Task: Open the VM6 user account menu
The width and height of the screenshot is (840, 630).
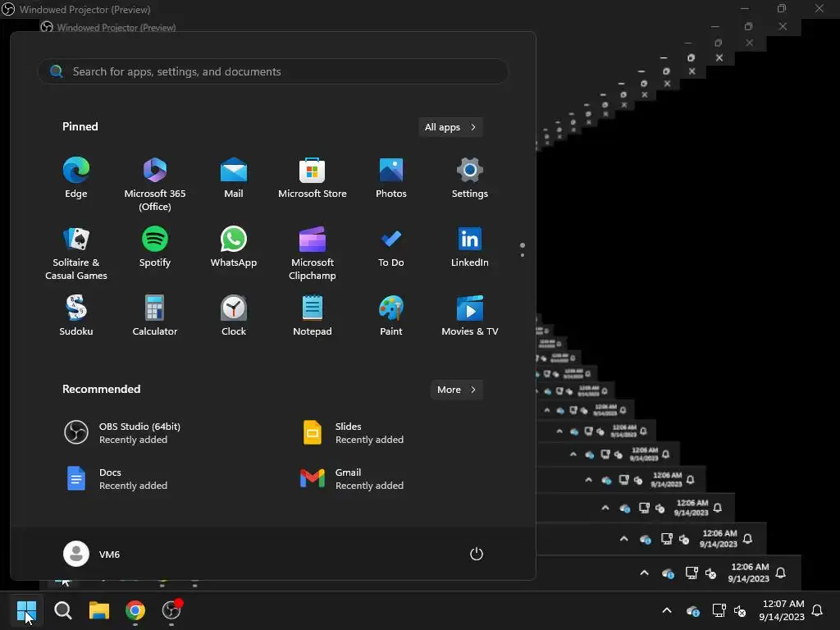Action: pos(92,554)
